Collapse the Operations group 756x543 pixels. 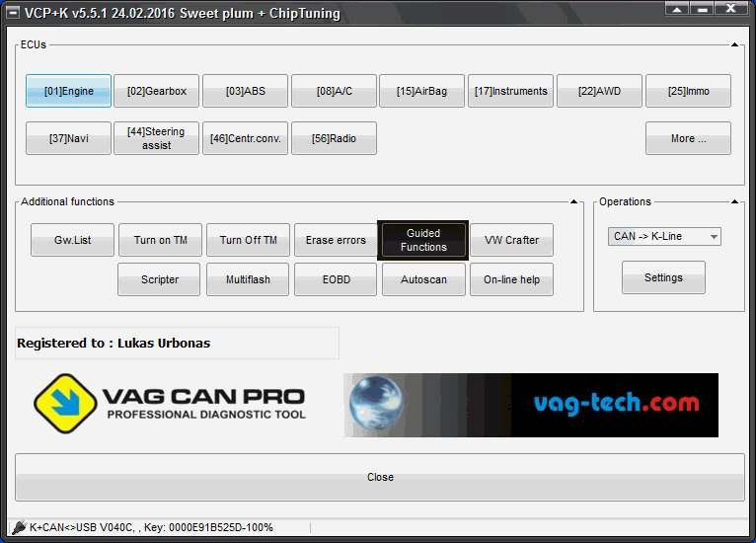click(735, 201)
